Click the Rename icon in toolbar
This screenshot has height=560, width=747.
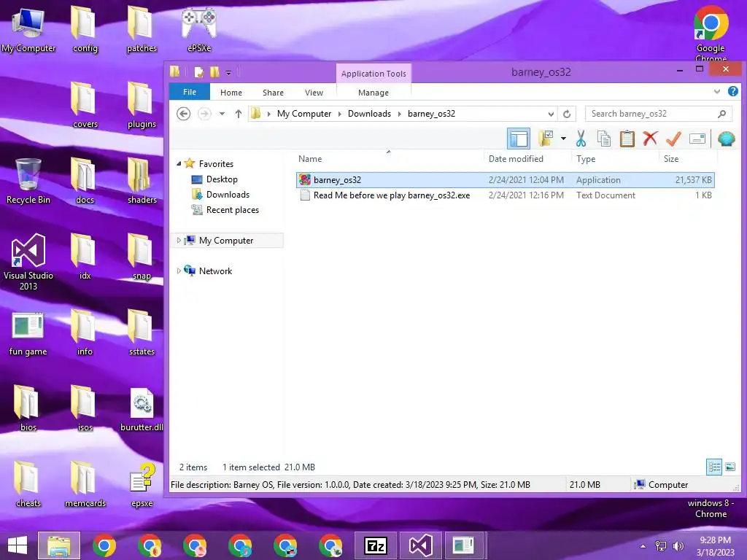click(x=697, y=139)
